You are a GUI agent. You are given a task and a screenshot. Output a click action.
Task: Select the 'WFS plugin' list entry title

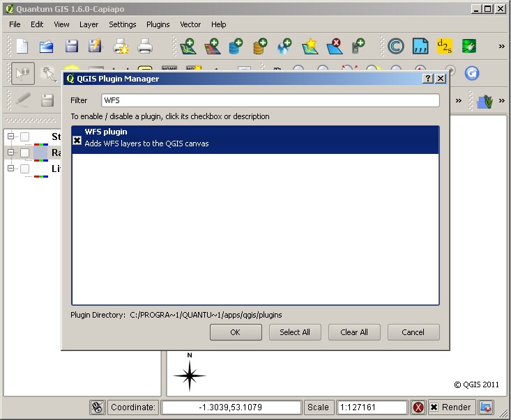tap(106, 132)
